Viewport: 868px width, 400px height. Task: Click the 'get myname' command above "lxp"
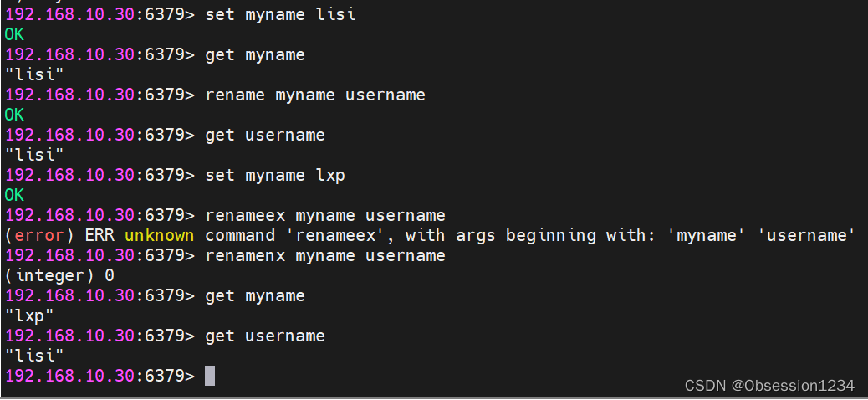255,296
